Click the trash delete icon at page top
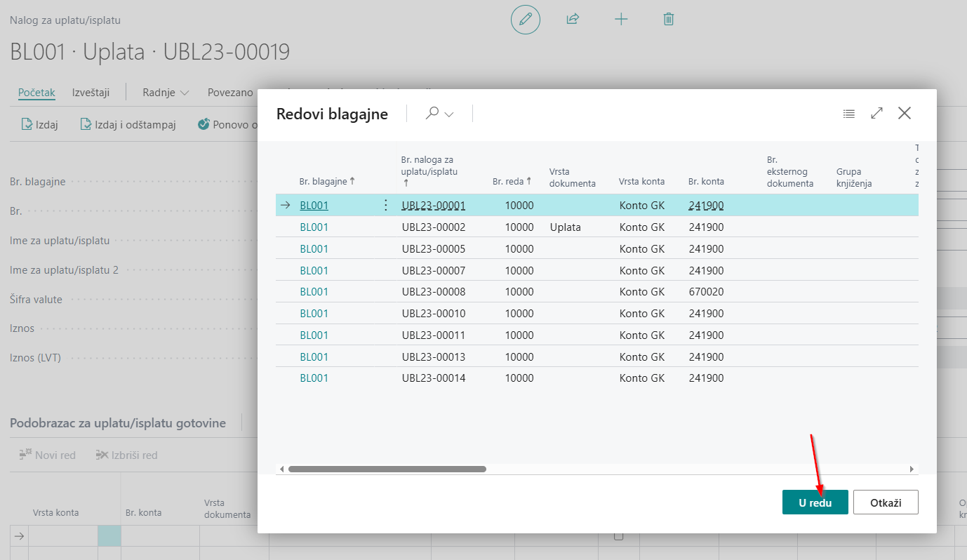This screenshot has height=560, width=967. [x=669, y=20]
